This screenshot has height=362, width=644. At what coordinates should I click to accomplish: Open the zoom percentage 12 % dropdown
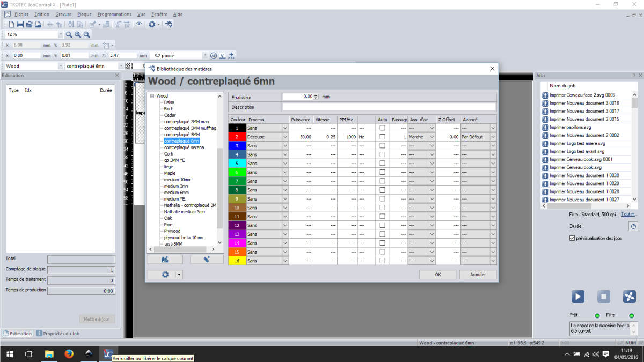click(x=61, y=34)
